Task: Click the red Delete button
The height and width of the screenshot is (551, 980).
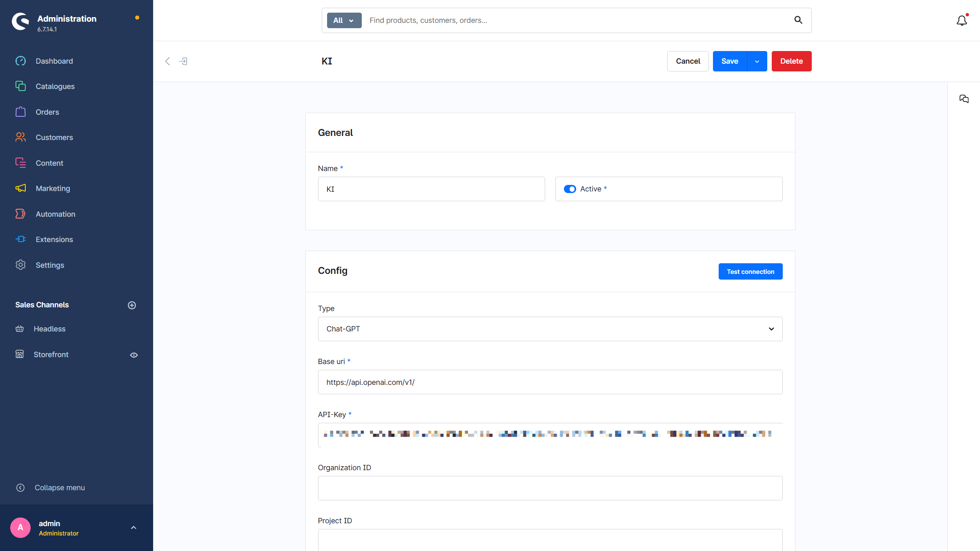Action: pyautogui.click(x=791, y=61)
